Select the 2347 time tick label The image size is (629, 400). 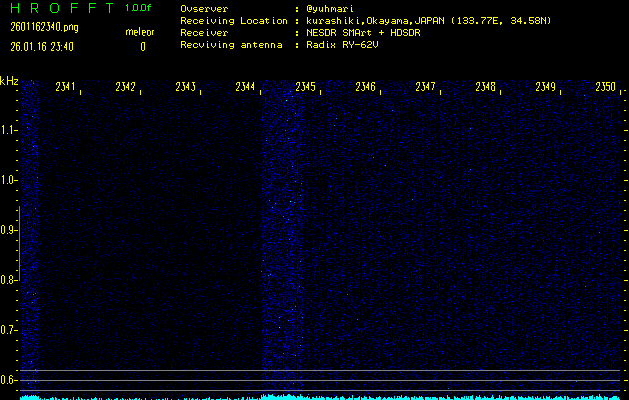coord(426,87)
